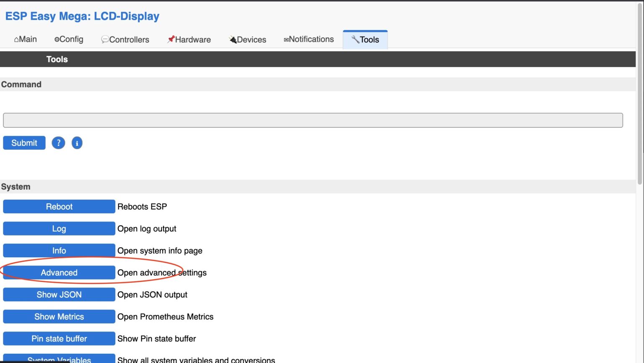Go to the Hardware tab
644x363 pixels.
(189, 39)
